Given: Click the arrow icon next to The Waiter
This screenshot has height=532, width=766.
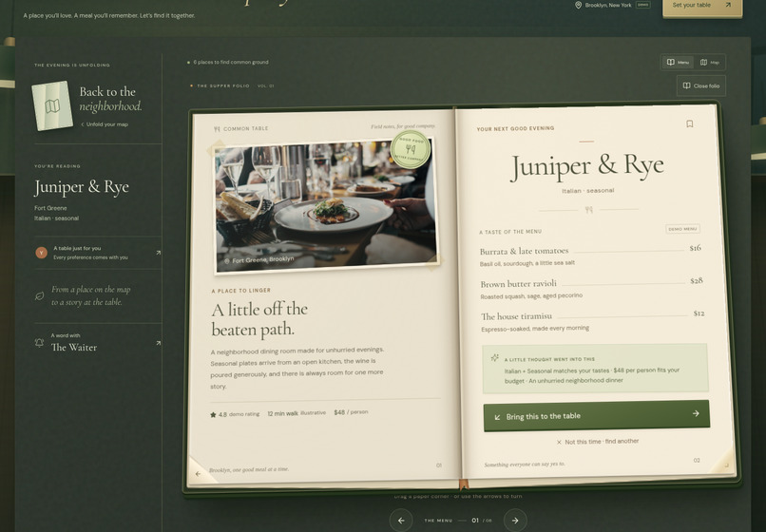Looking at the screenshot, I should [x=158, y=343].
